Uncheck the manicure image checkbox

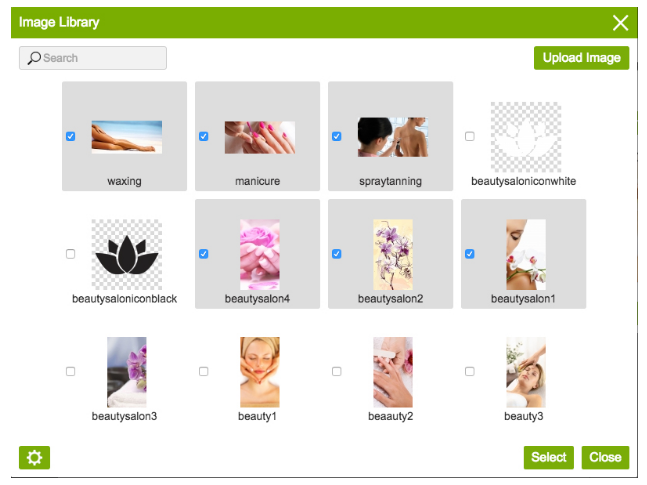click(x=203, y=136)
